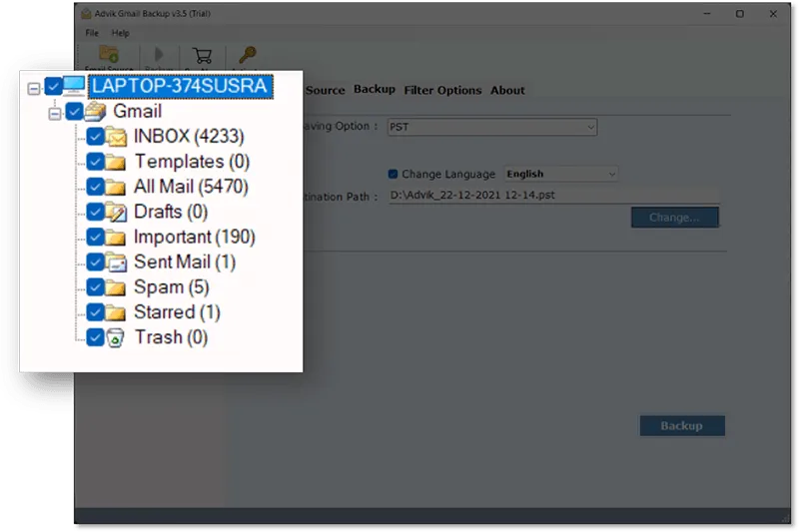Click the Trash recycle bin icon
The width and height of the screenshot is (799, 532).
[115, 337]
